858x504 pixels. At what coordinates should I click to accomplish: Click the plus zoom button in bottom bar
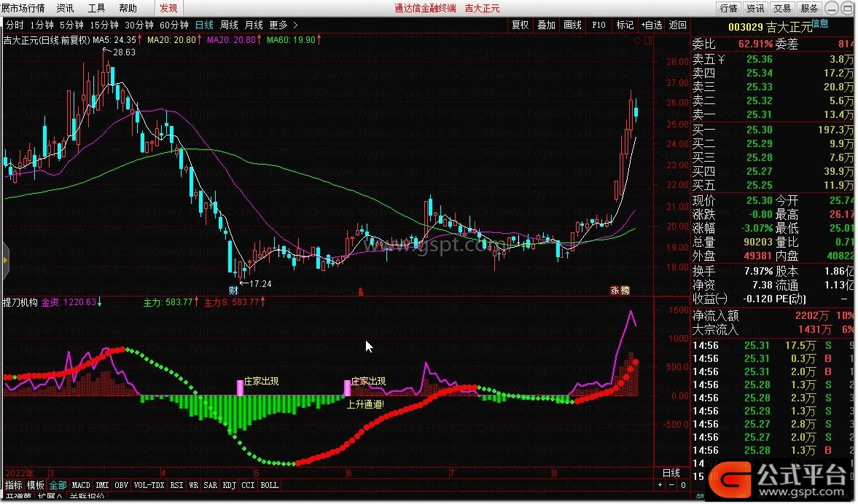tap(660, 485)
